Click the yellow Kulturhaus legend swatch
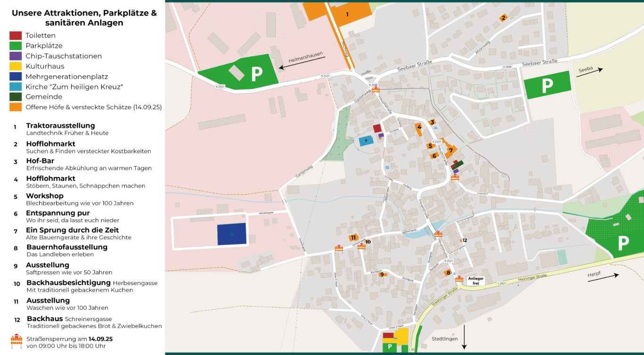This screenshot has width=644, height=355. point(16,66)
